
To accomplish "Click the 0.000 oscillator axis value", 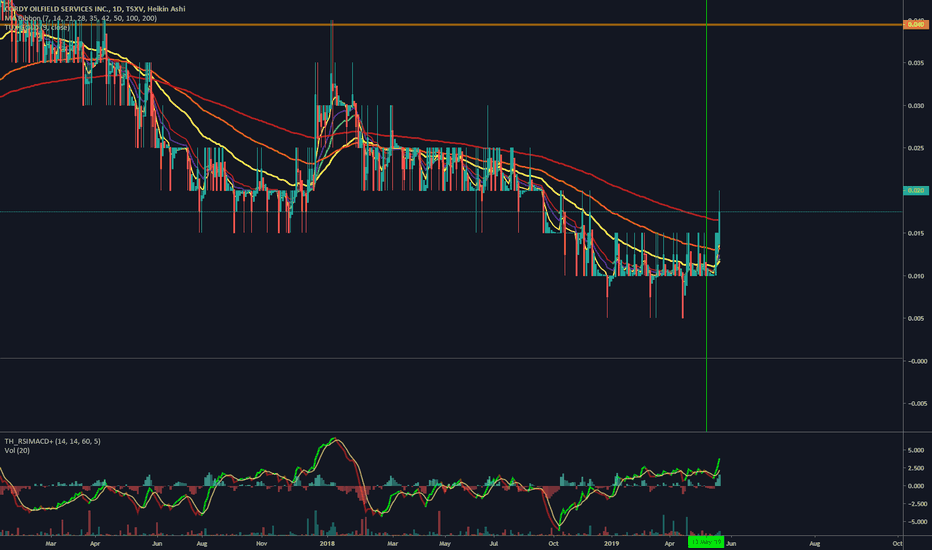I will coord(916,486).
